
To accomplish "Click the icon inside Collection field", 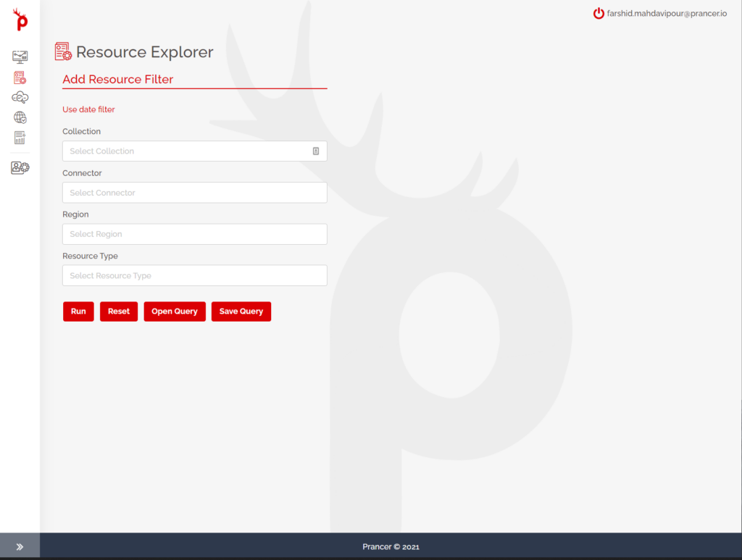I will [316, 151].
